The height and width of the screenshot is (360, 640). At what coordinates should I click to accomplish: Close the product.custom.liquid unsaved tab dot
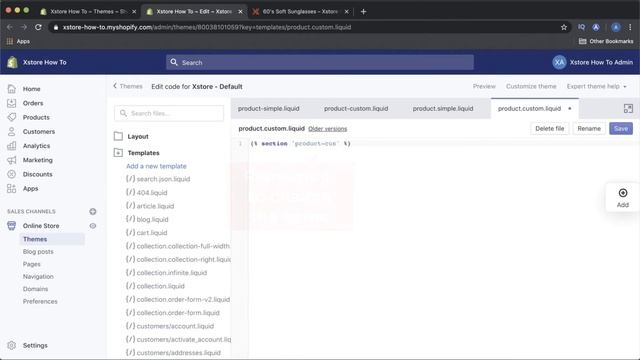tap(569, 109)
